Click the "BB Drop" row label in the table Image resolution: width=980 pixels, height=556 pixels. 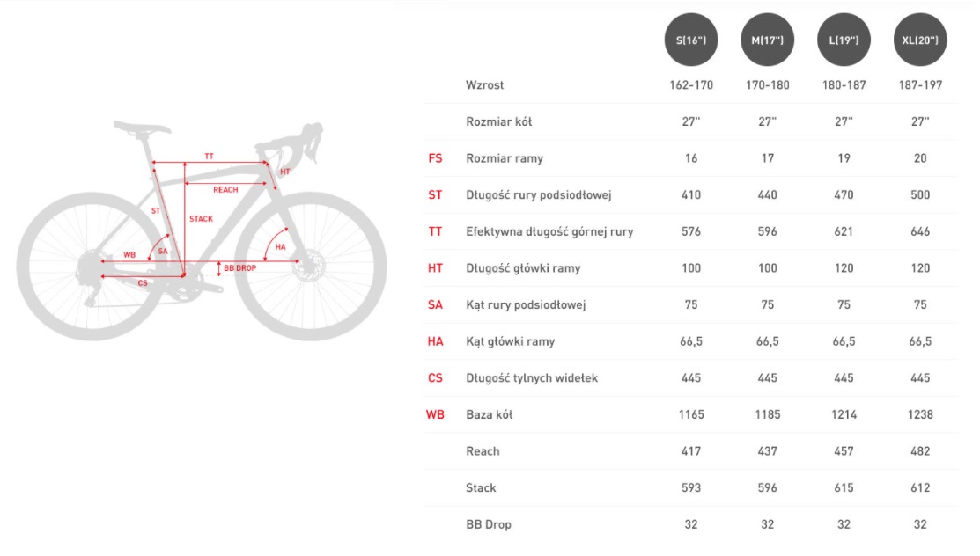(489, 524)
